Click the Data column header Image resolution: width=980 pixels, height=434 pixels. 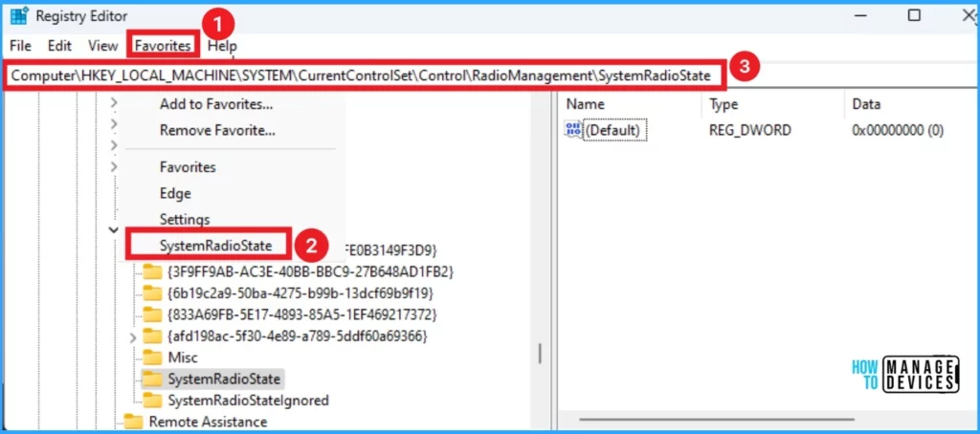[865, 104]
